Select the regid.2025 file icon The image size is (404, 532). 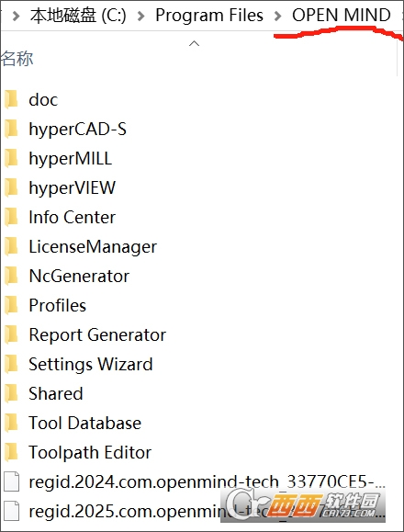point(12,511)
